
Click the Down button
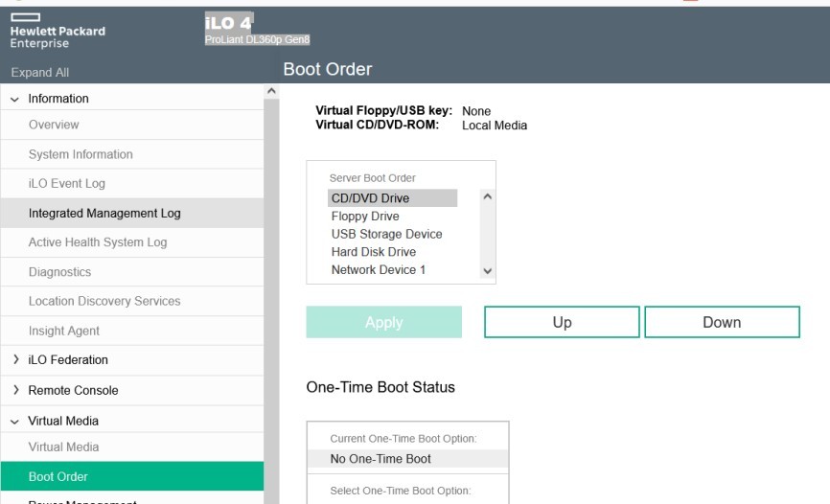[721, 323]
